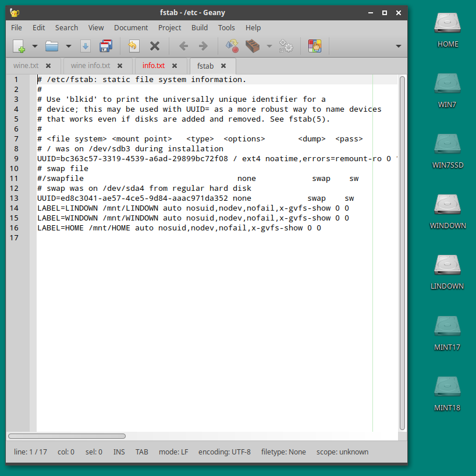Close the wine.txt tab
The width and height of the screenshot is (476, 476).
coord(48,66)
